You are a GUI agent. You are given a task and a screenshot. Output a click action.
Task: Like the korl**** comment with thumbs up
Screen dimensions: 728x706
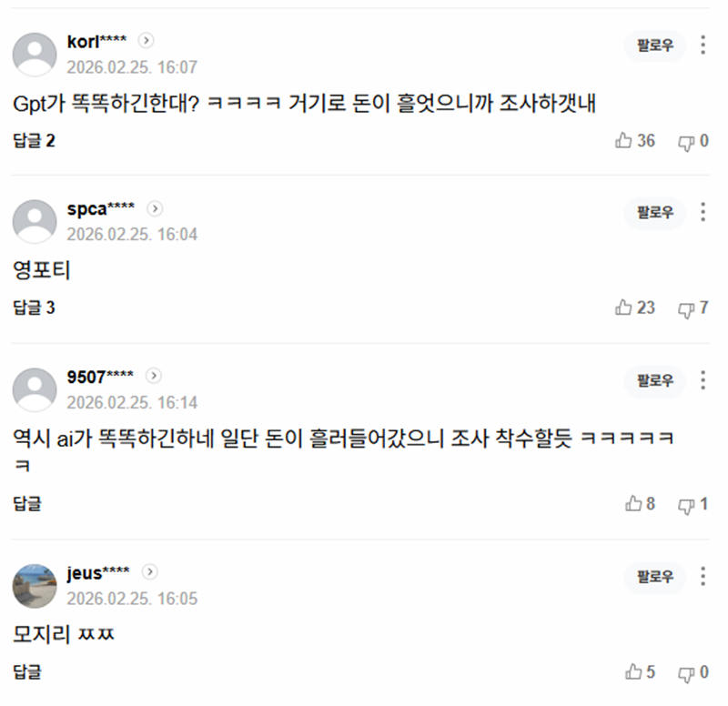tap(634, 141)
